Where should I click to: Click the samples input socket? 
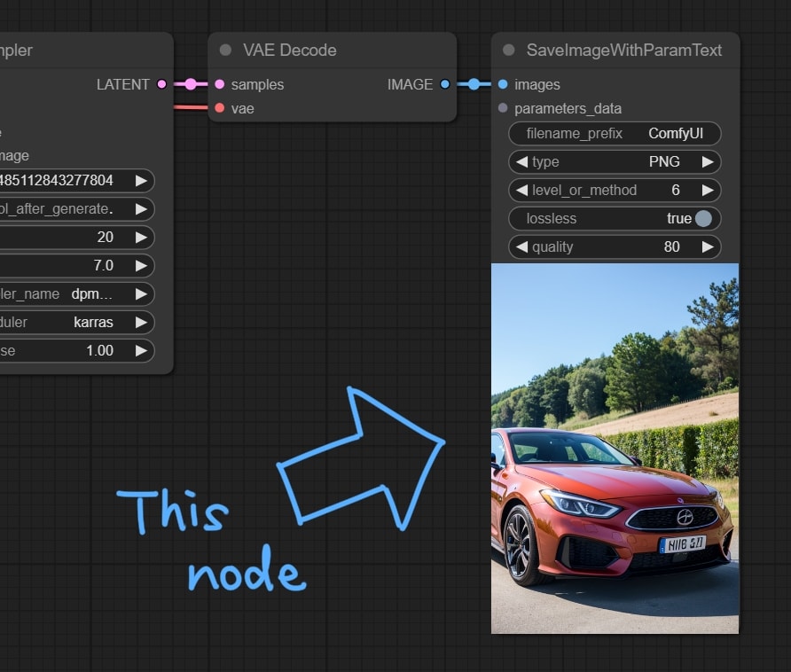(219, 84)
